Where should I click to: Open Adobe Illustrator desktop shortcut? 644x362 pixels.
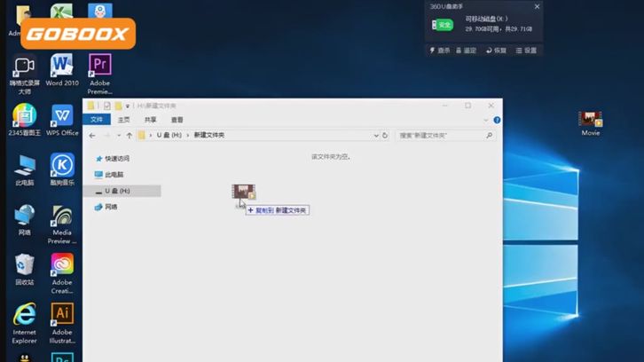click(x=62, y=317)
